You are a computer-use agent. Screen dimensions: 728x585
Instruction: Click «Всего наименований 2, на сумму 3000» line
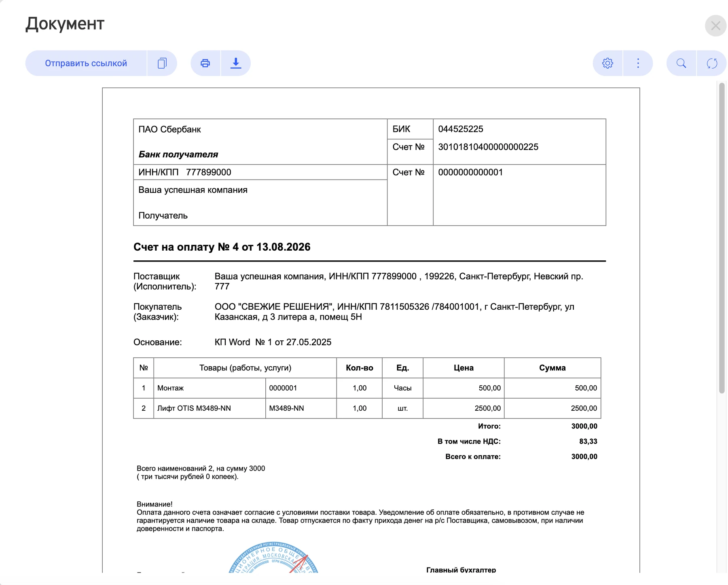(201, 469)
